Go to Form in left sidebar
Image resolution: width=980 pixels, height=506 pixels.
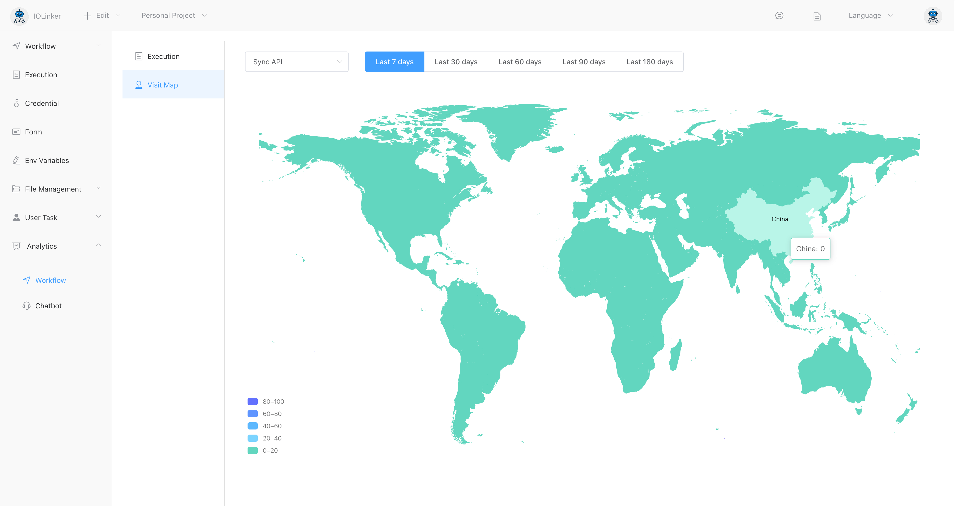click(x=33, y=132)
